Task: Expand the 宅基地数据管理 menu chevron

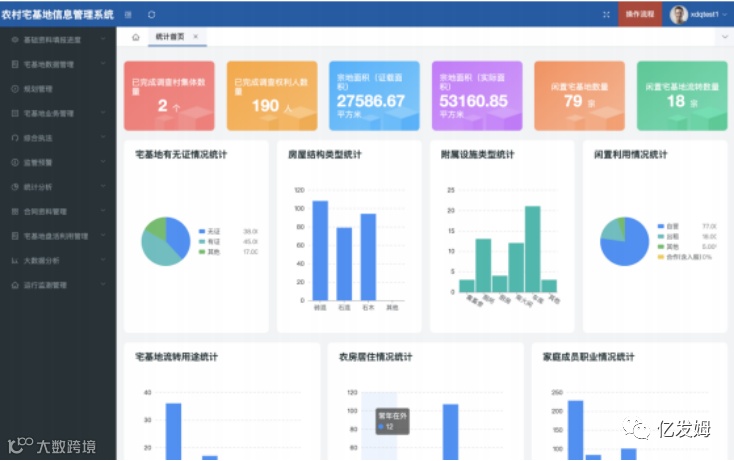Action: tap(103, 64)
